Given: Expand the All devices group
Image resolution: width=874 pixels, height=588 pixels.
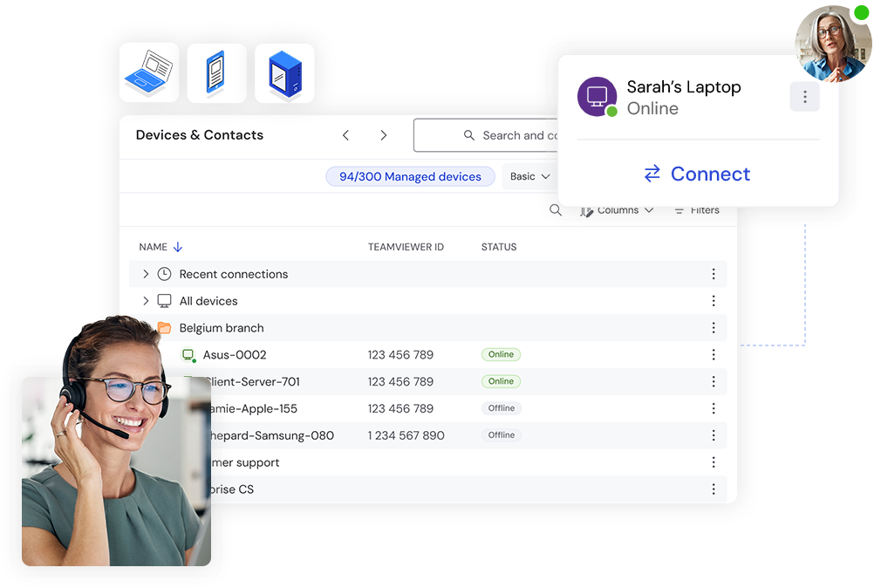Looking at the screenshot, I should pyautogui.click(x=145, y=300).
